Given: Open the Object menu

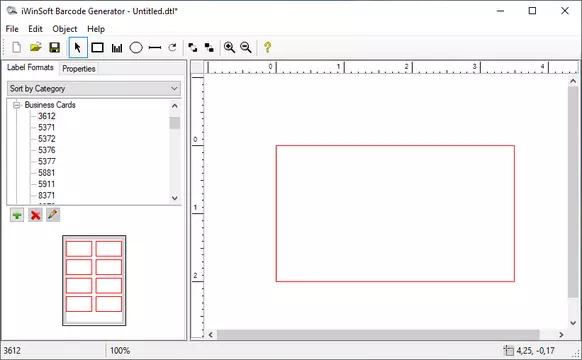Looking at the screenshot, I should coord(65,29).
